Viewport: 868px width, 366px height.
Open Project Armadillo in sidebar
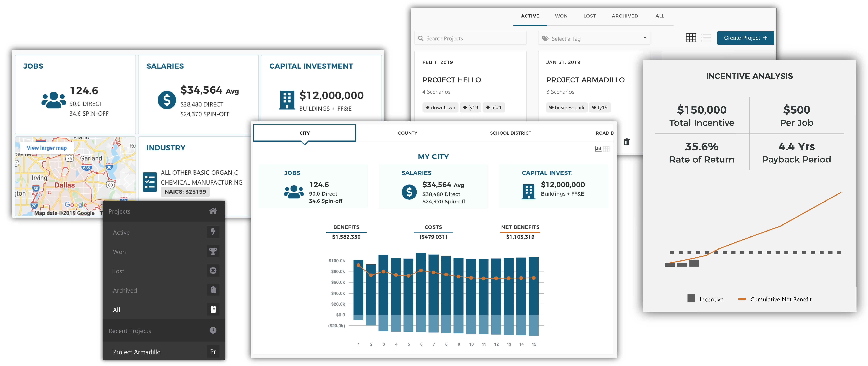point(137,352)
